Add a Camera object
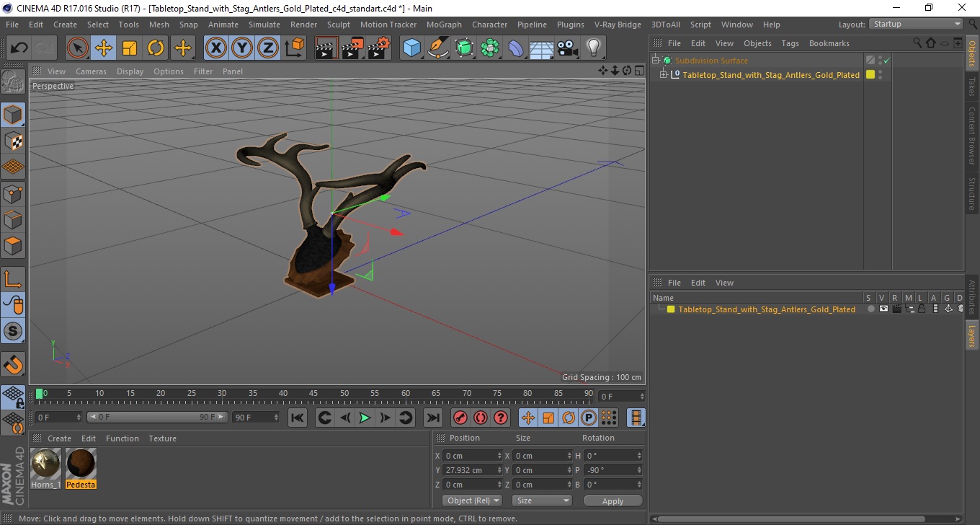The height and width of the screenshot is (525, 980). click(568, 48)
